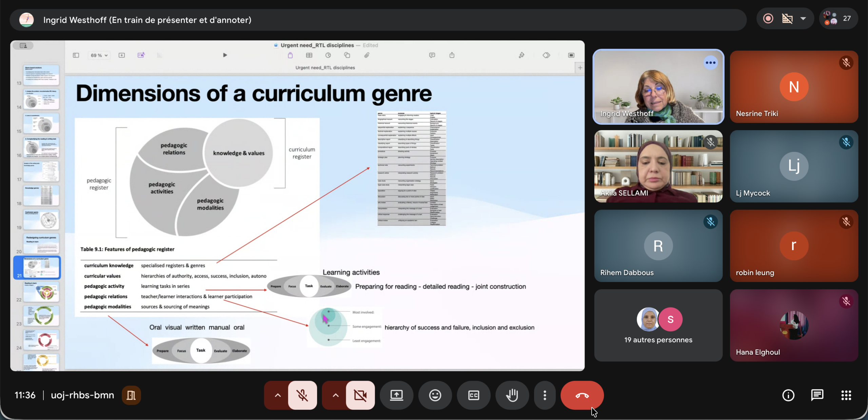Click the meeting code uoj-rhbs-bmn

[82, 395]
